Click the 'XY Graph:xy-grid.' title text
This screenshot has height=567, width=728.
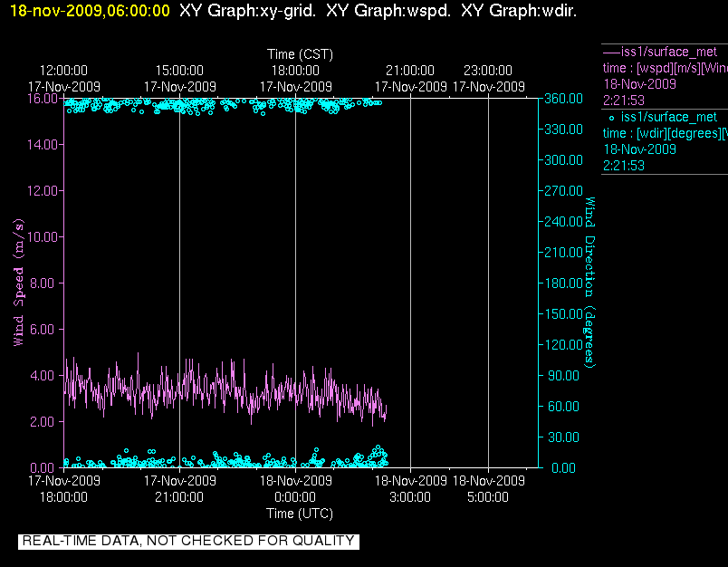click(x=247, y=11)
